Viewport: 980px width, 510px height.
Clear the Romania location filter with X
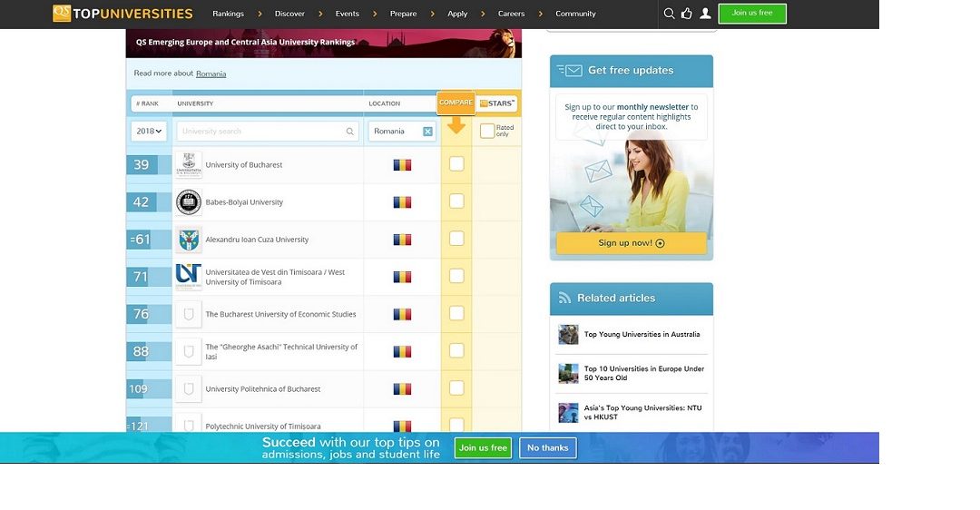click(x=427, y=132)
